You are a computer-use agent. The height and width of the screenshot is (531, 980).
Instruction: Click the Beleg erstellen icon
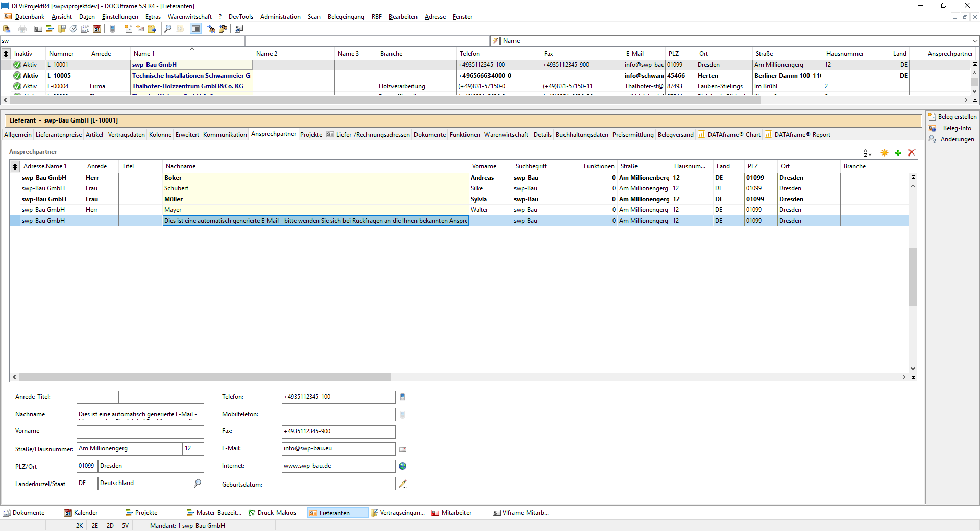(932, 117)
